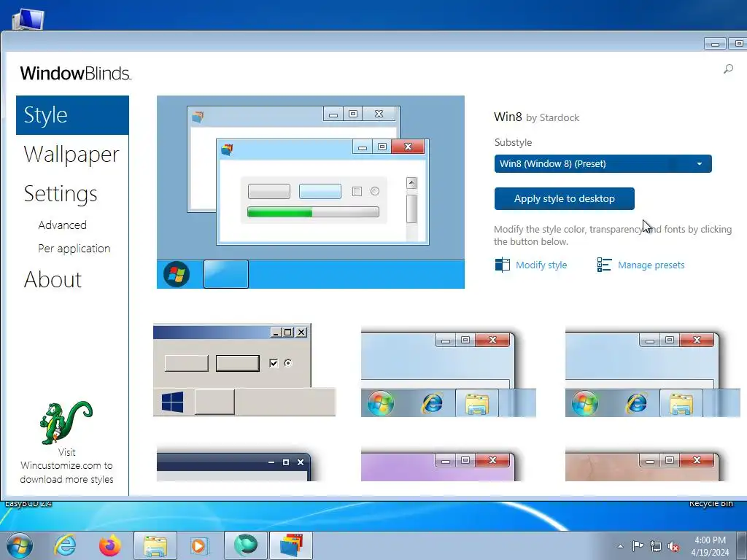Maximize the WindowBlinds window
This screenshot has height=560, width=747.
pyautogui.click(x=738, y=43)
